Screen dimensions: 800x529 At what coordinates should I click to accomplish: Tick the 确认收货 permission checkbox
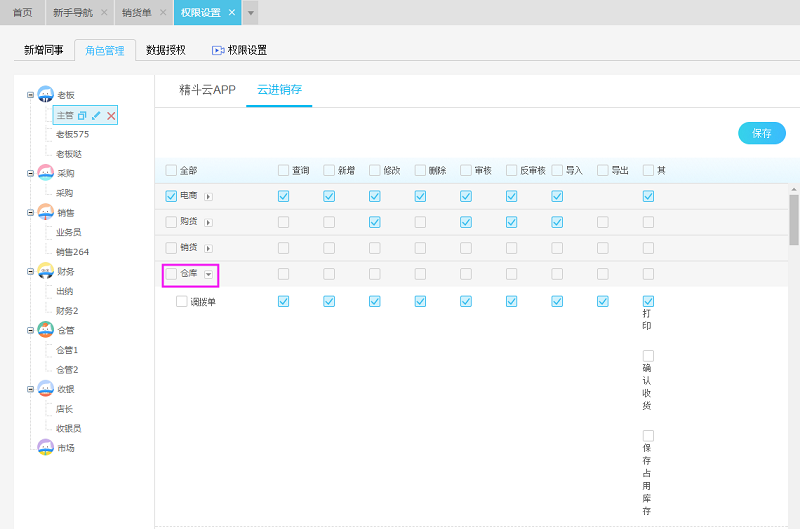pos(648,356)
